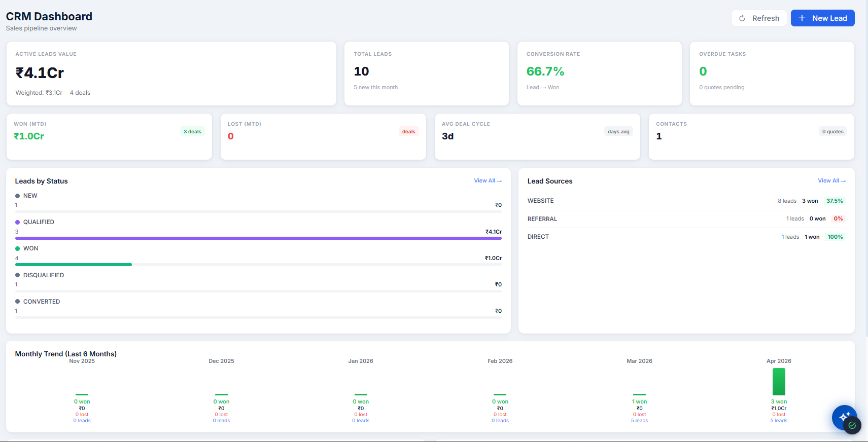The width and height of the screenshot is (868, 442).
Task: Click the green checkmark status badge icon
Action: [852, 425]
